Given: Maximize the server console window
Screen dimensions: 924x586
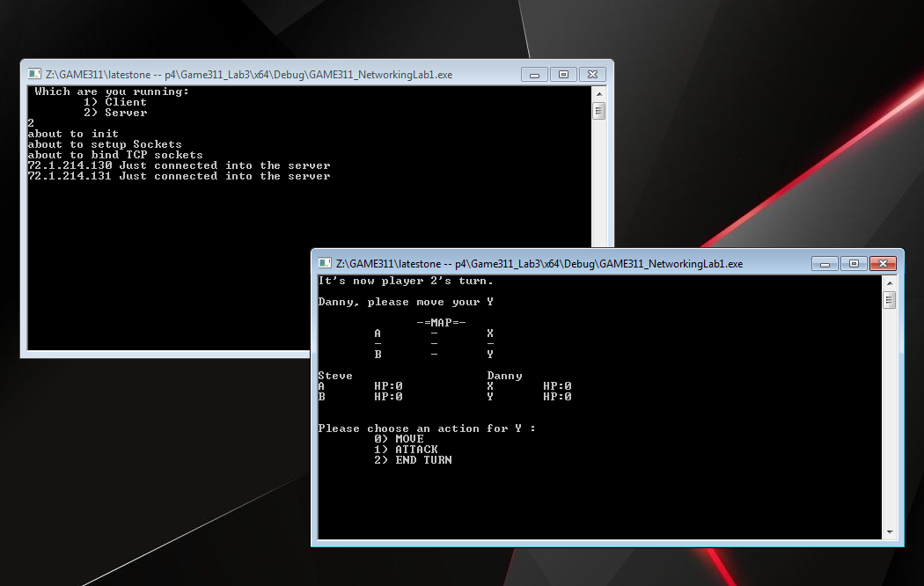Looking at the screenshot, I should pos(563,75).
